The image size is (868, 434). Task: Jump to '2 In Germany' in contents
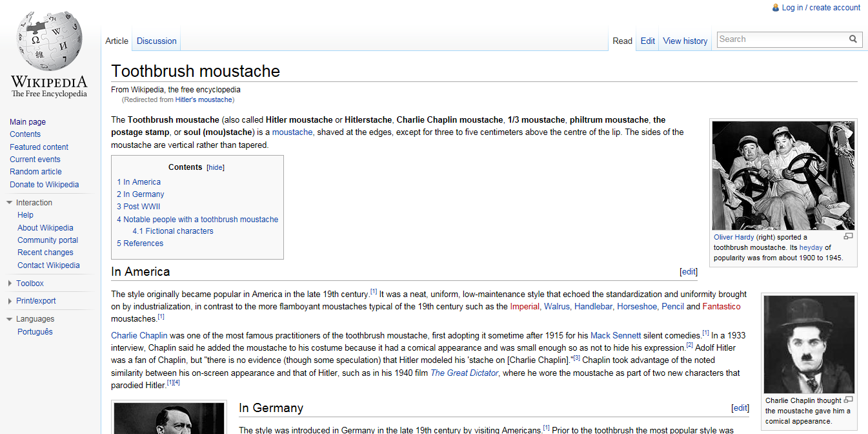(x=140, y=194)
